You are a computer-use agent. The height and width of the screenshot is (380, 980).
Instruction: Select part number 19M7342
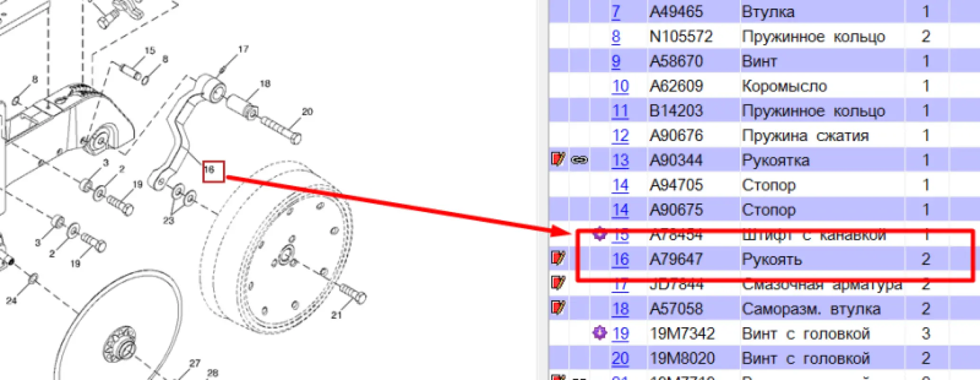pos(682,333)
